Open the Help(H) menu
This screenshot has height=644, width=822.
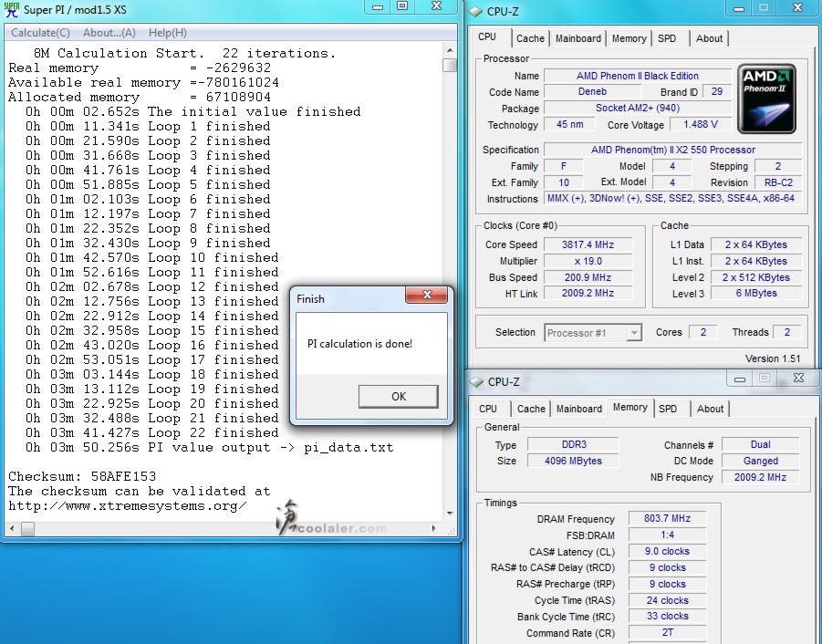(167, 33)
